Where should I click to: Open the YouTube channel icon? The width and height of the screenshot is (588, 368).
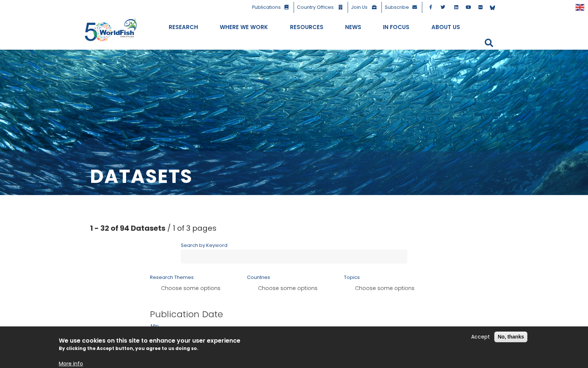click(468, 7)
